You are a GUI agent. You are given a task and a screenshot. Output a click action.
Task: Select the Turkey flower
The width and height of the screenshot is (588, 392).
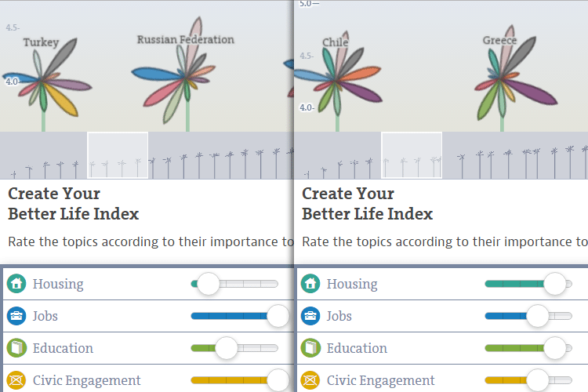pyautogui.click(x=43, y=79)
